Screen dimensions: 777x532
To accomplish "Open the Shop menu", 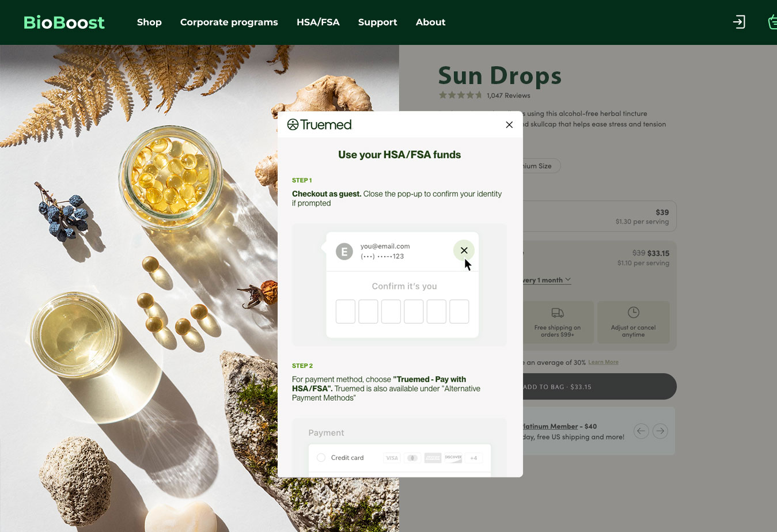I will click(x=149, y=22).
